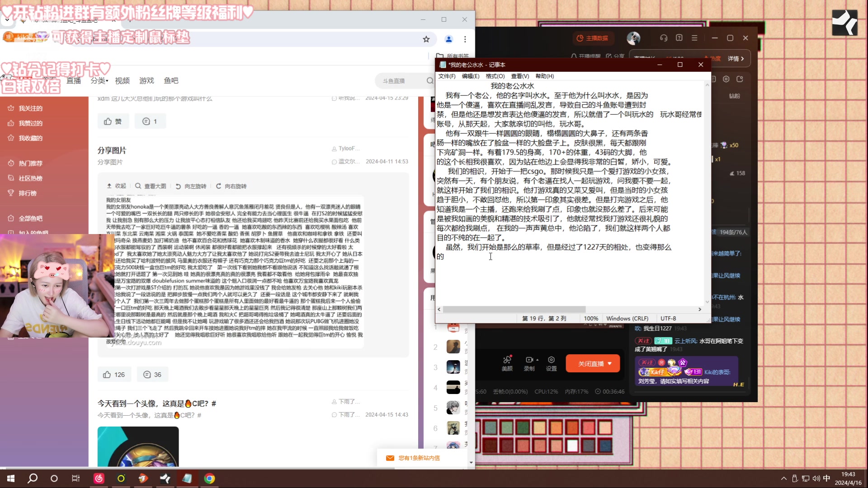Expand the small arrow beside 录制
Viewport: 868px width, 488px height.
537,360
